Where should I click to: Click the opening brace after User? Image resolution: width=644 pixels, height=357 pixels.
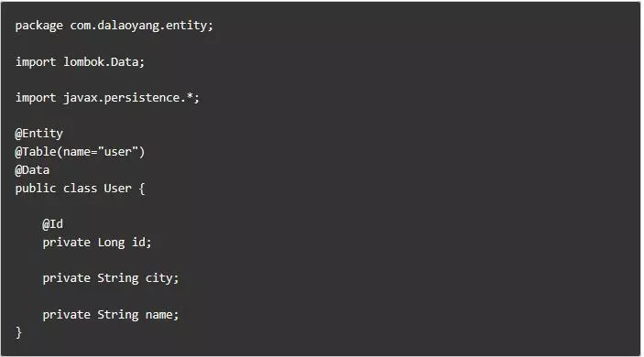tap(142, 189)
